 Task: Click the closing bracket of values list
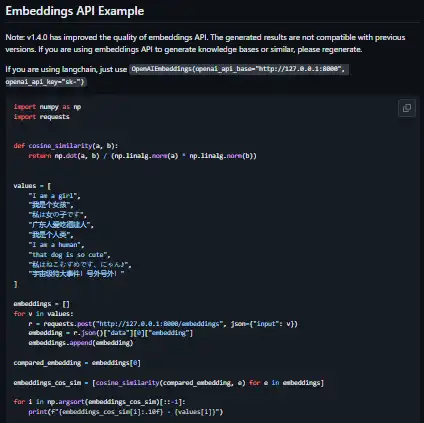[15, 284]
